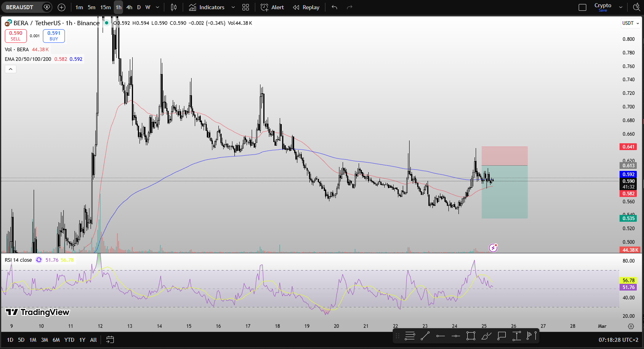Viewport: 644px width, 349px height.
Task: Collapse the indicator legend with chevron
Action: click(10, 69)
